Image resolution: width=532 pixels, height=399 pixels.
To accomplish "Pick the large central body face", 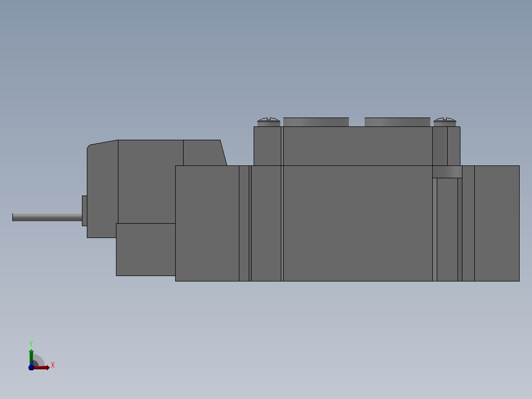I will point(358,223).
